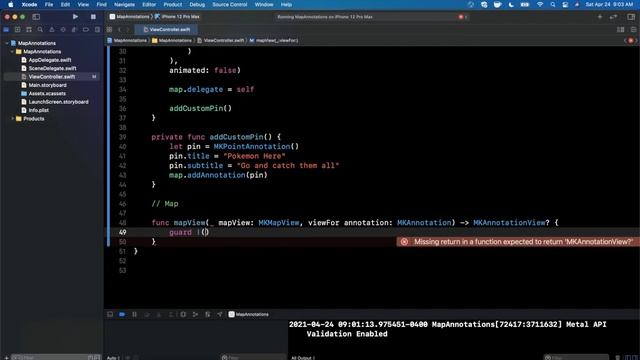Open the Source Control navigator
The width and height of the screenshot is (640, 360).
pyautogui.click(x=18, y=29)
